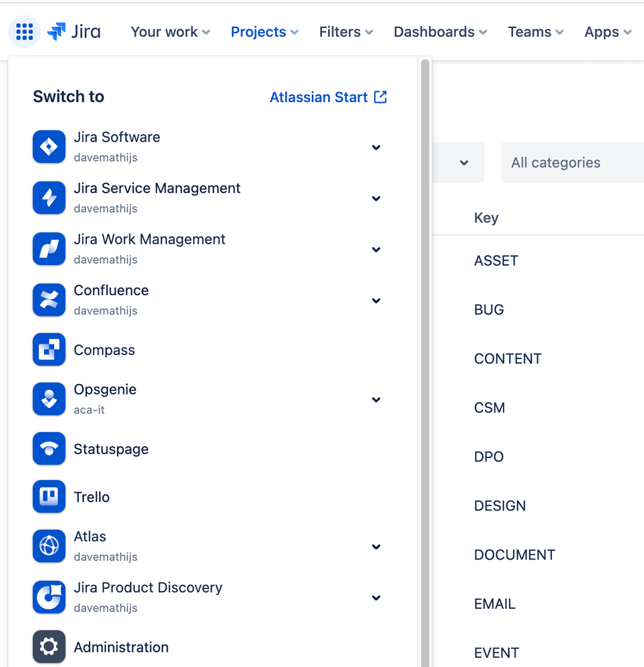644x667 pixels.
Task: Open Opsgenie for aca-it
Action: (105, 389)
